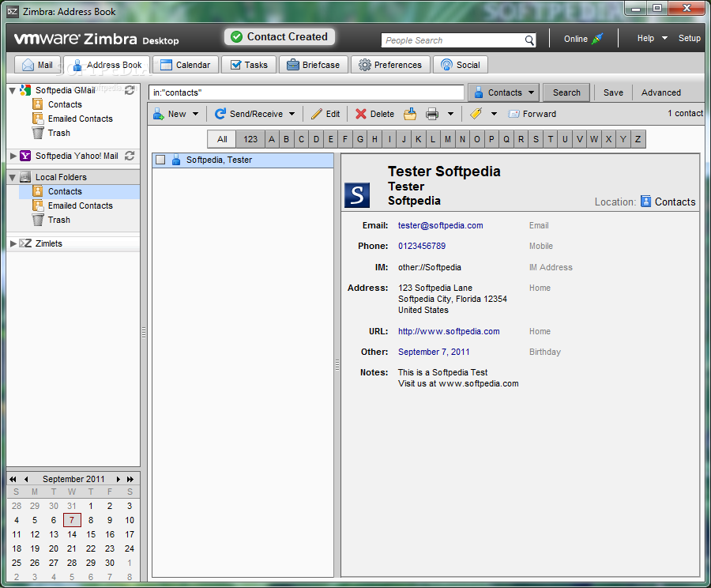Click the People Search magnifier icon

(x=529, y=40)
